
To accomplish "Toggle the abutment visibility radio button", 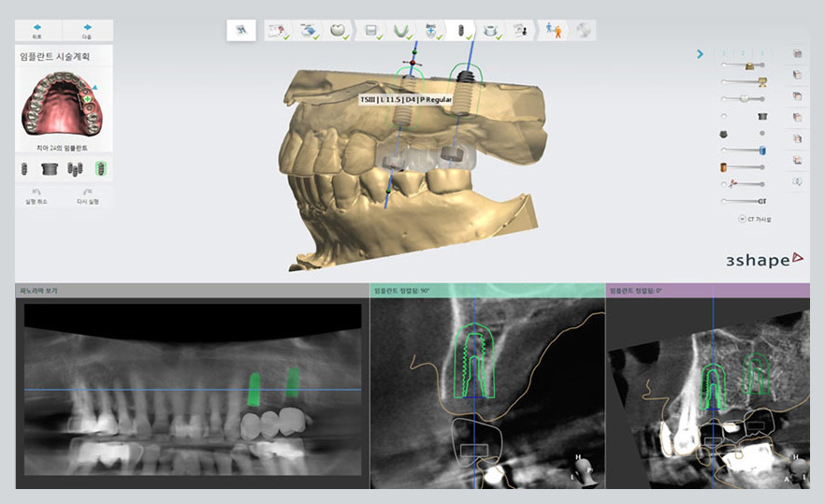I will tap(724, 116).
